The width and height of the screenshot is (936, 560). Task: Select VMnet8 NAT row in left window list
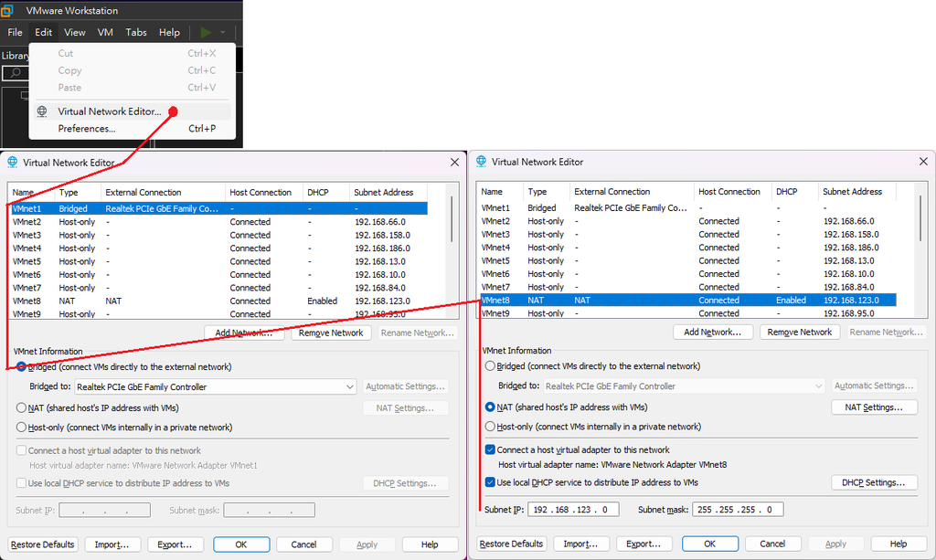[219, 301]
